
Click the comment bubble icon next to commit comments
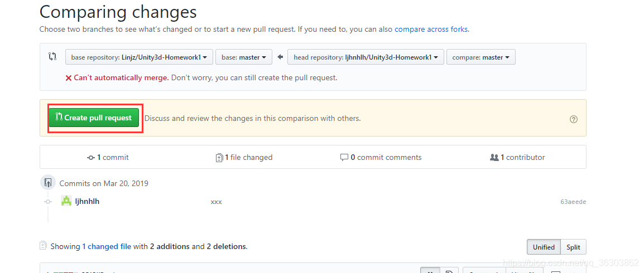coord(344,158)
